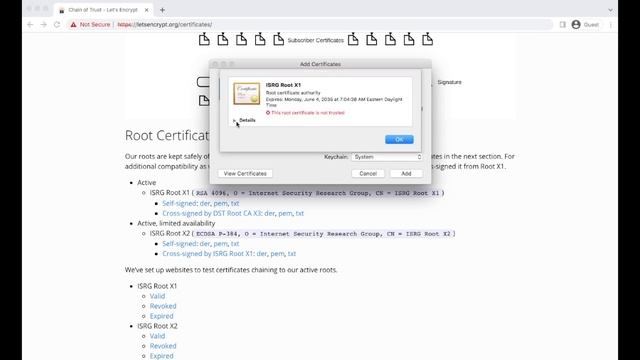The height and width of the screenshot is (360, 640).
Task: Open DST Root CA X3 cross-signed txt link
Action: pos(300,213)
